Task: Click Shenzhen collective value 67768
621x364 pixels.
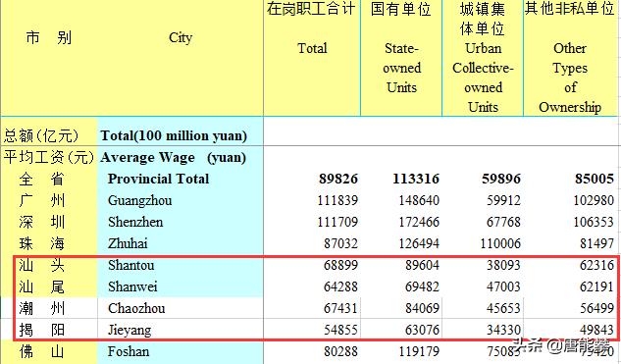Action: pos(503,222)
